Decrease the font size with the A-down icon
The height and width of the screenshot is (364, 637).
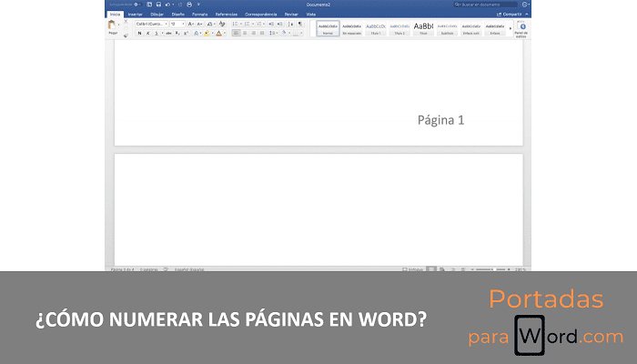pos(199,24)
